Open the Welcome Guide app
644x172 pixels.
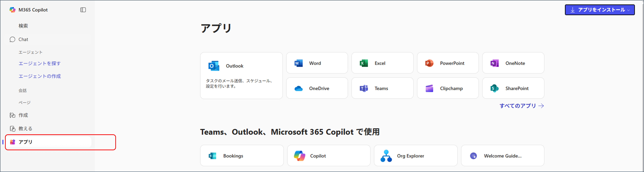[x=502, y=156]
